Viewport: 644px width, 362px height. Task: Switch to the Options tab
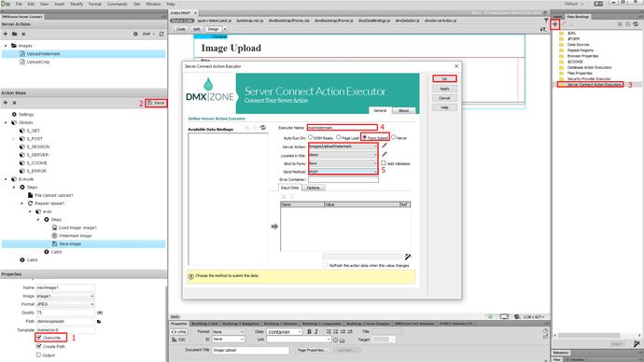313,188
